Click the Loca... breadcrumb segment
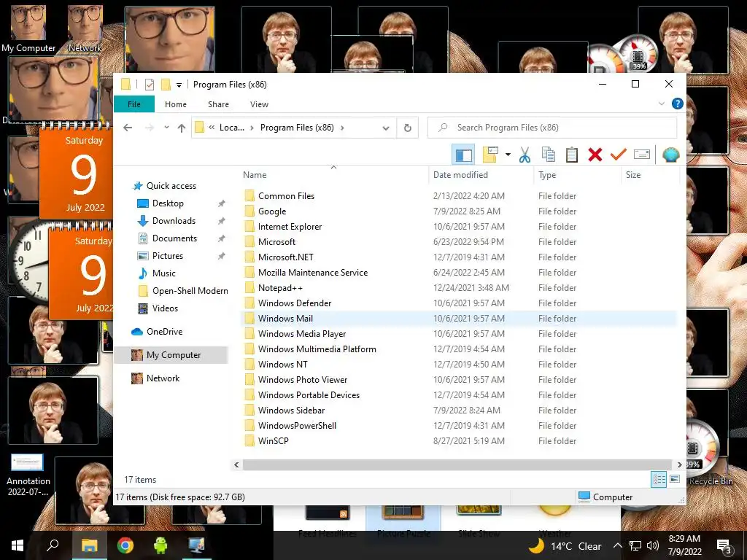 click(x=231, y=128)
